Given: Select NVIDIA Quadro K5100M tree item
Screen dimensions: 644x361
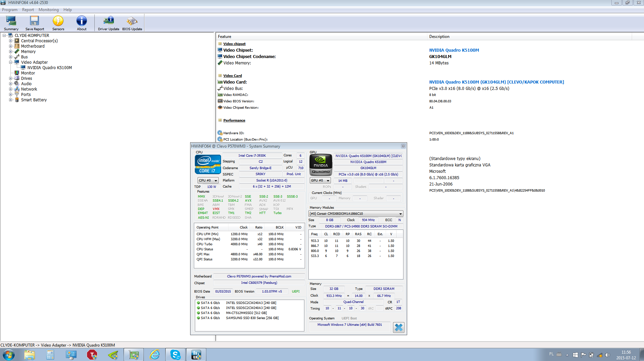Looking at the screenshot, I should coord(50,67).
